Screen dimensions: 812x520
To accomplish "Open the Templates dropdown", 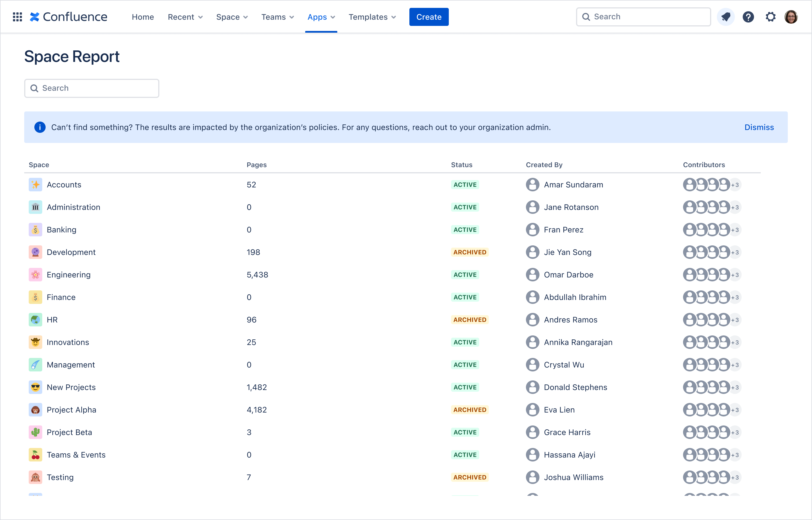I will 372,17.
